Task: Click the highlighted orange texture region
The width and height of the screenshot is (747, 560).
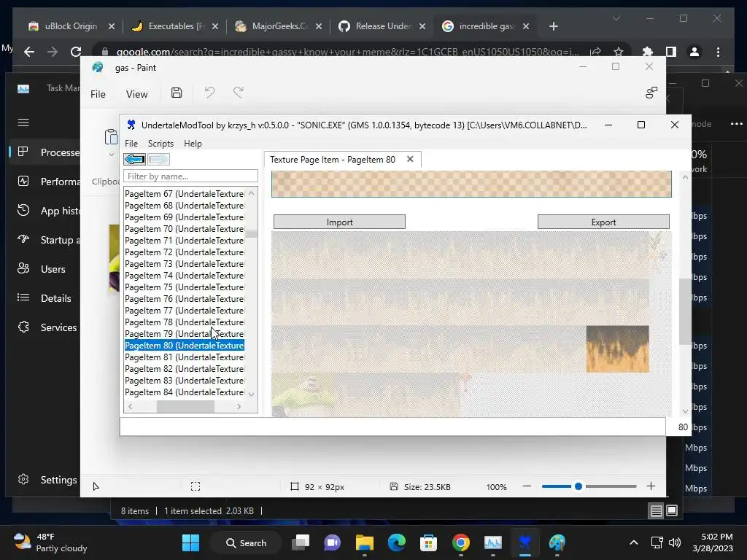Action: click(617, 349)
